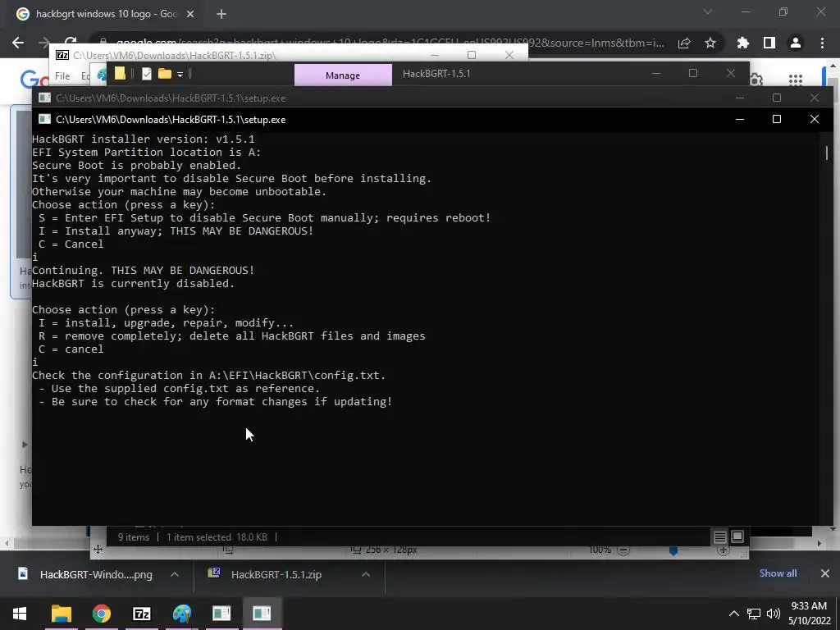Image resolution: width=840 pixels, height=630 pixels.
Task: Close the hackbgrt windows 10 logo Chrome tab
Action: (x=190, y=14)
